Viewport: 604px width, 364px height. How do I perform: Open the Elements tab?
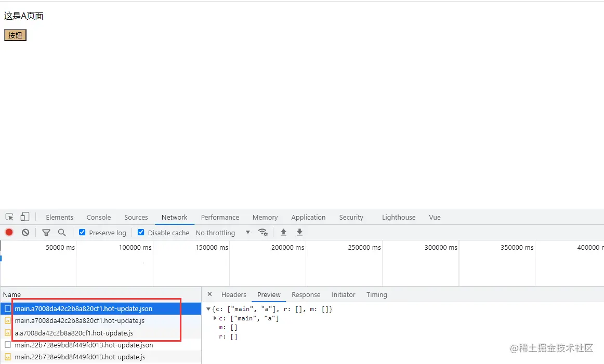[x=59, y=218]
